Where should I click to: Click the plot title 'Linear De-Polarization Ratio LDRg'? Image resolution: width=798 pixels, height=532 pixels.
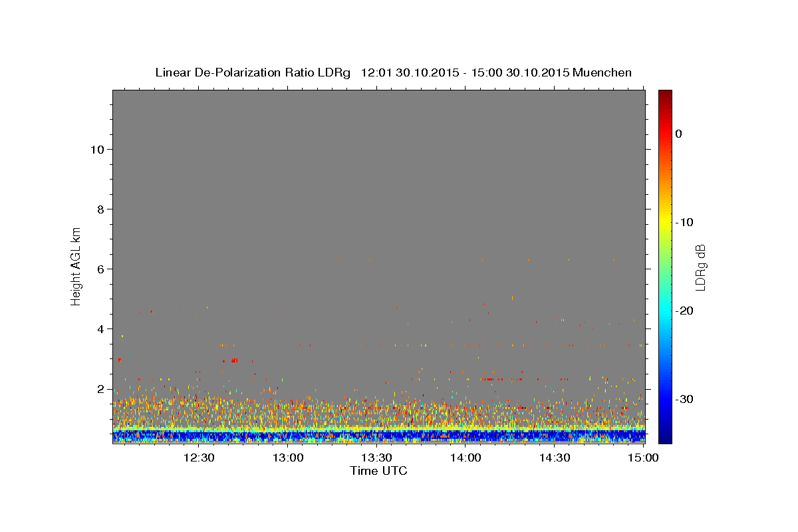(x=252, y=72)
